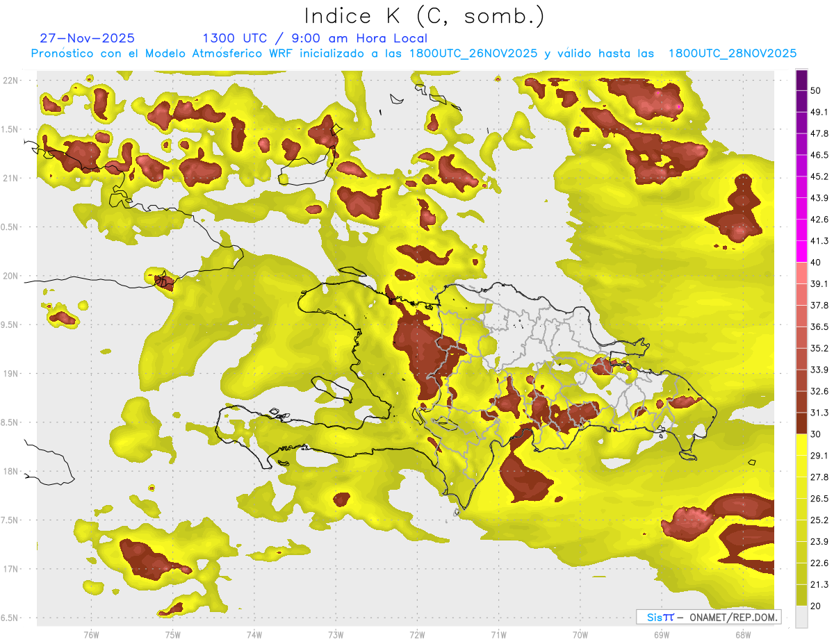Click the '22N' latitude label
The height and width of the screenshot is (644, 834).
(x=11, y=80)
